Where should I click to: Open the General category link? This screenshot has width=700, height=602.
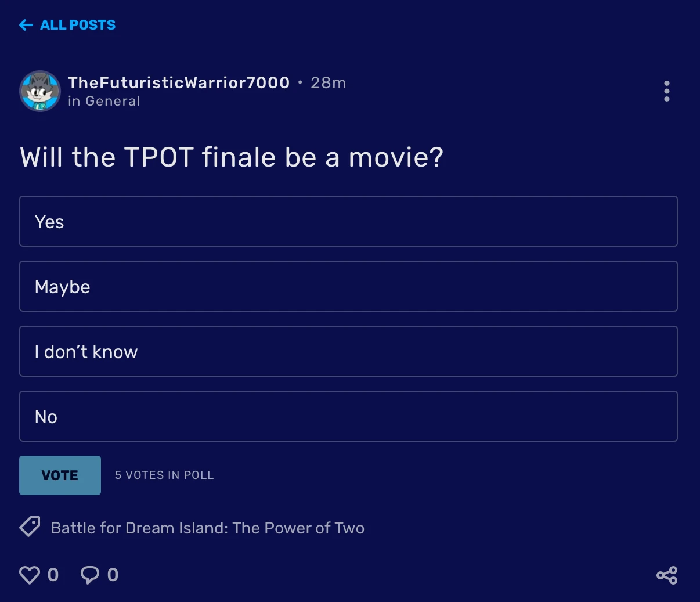click(x=113, y=101)
